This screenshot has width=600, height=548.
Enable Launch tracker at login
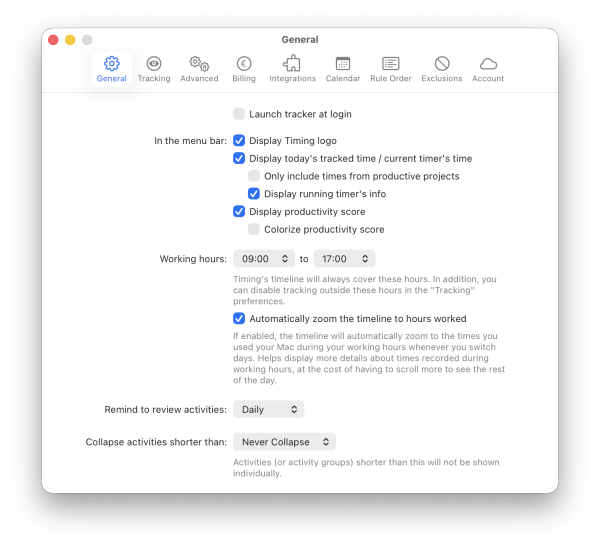click(x=239, y=114)
